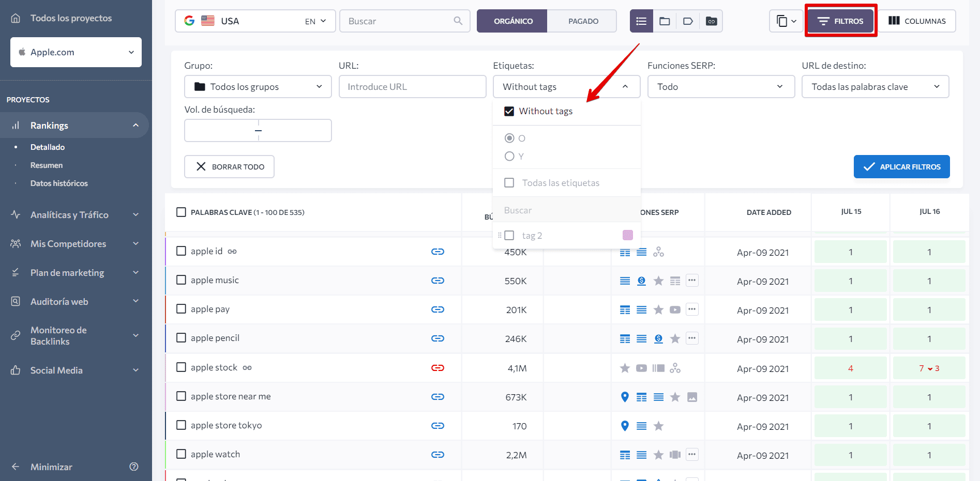
Task: Uncheck the Without tags checkbox
Action: coord(509,111)
